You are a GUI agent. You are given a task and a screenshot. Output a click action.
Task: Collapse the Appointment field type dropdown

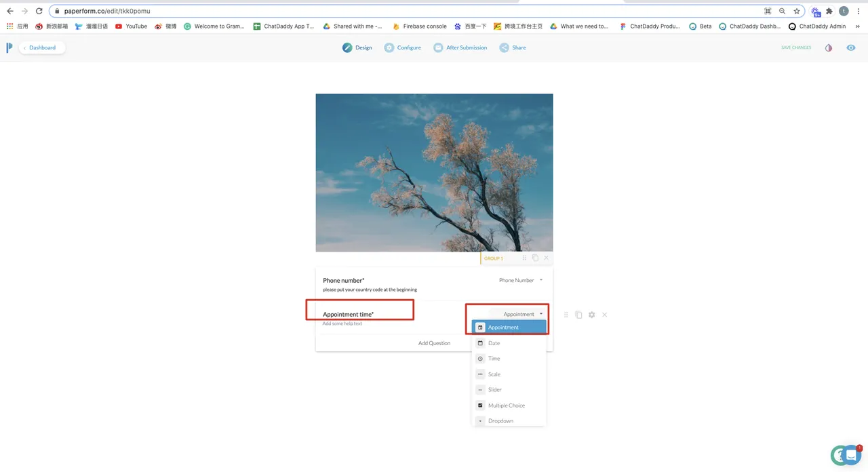523,314
